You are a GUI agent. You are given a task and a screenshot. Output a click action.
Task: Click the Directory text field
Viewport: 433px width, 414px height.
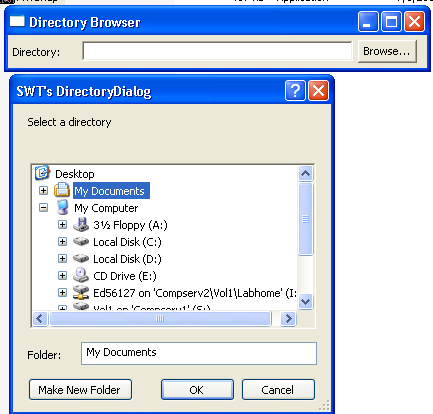tap(217, 51)
